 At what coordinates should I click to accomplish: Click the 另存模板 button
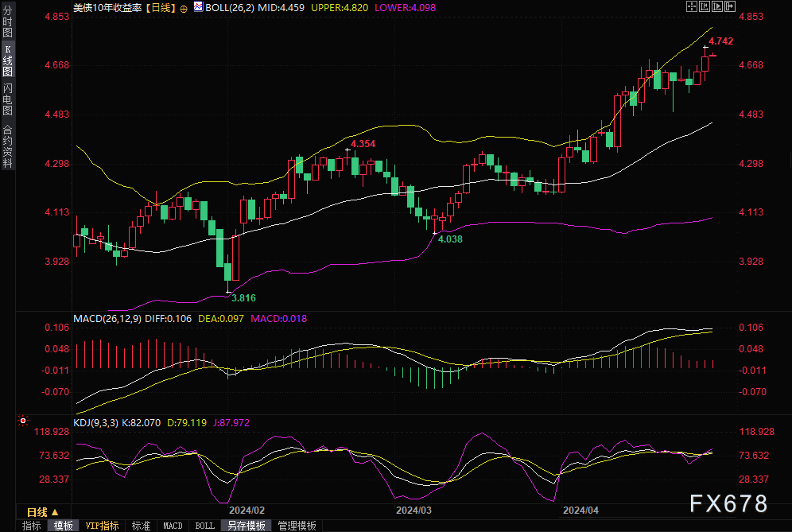click(x=246, y=526)
